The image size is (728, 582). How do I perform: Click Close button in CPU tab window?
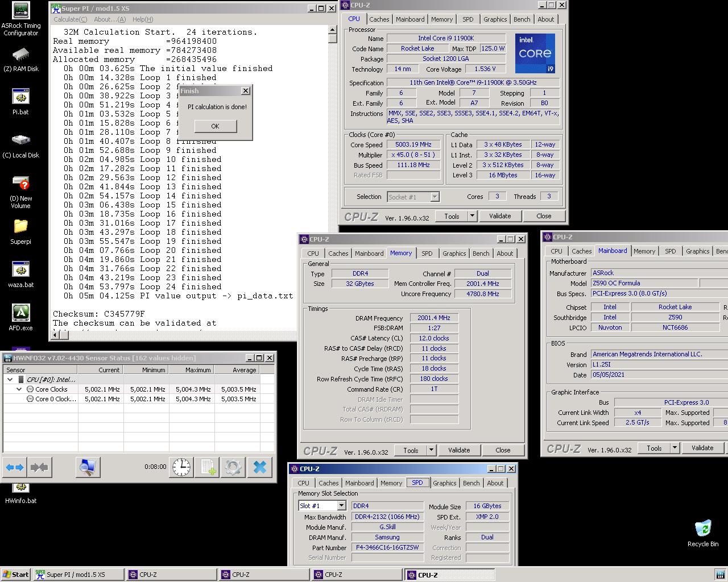pos(544,216)
